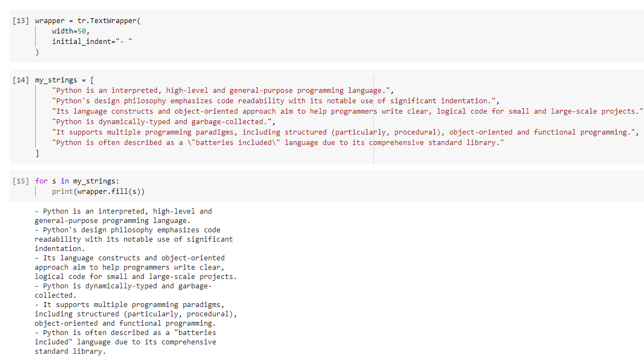Click the [14] cell execution counter
This screenshot has height=357, width=644.
click(x=21, y=80)
